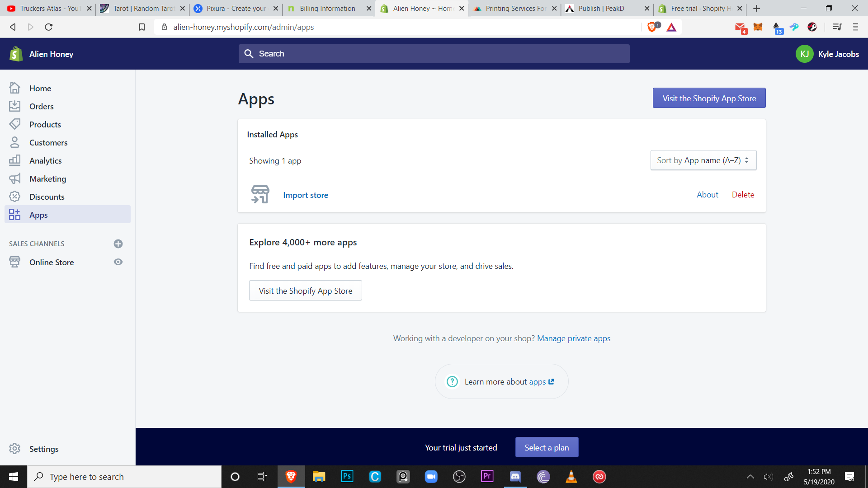868x488 pixels.
Task: Open Online Store sales channel
Action: [x=52, y=262]
